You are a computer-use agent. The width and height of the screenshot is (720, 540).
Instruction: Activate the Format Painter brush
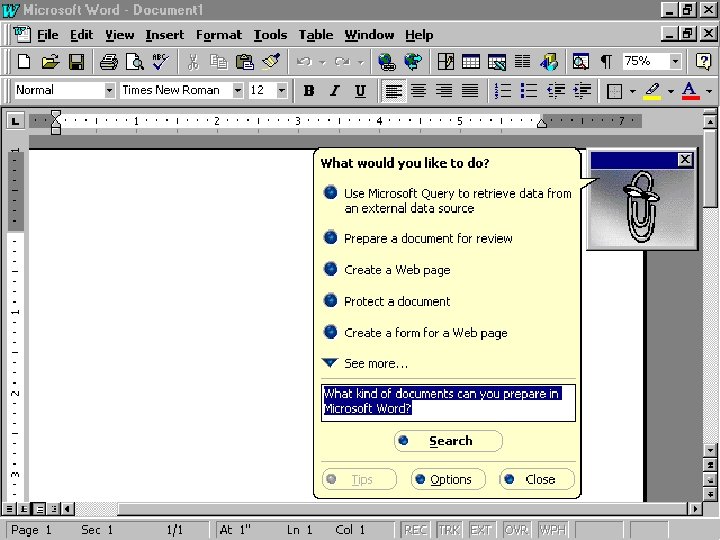tap(271, 61)
